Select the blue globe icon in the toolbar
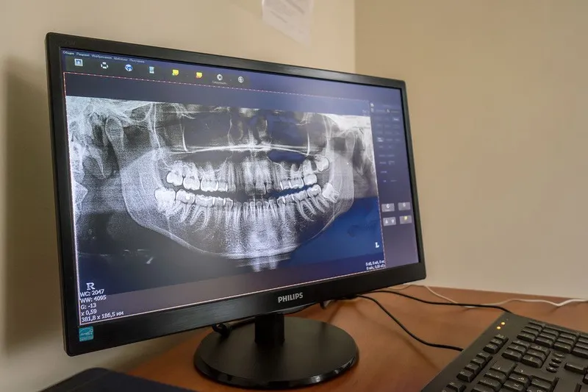This screenshot has height=392, width=588. click(128, 68)
